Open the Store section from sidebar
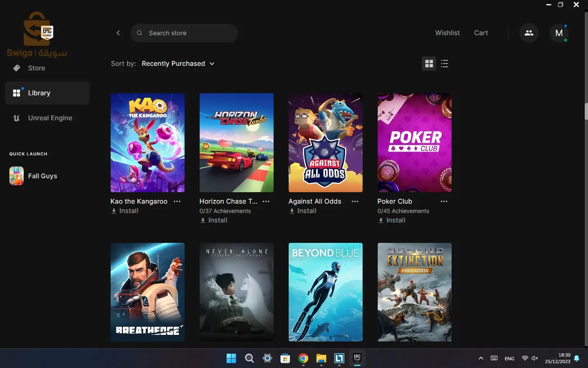The height and width of the screenshot is (368, 588). (36, 68)
